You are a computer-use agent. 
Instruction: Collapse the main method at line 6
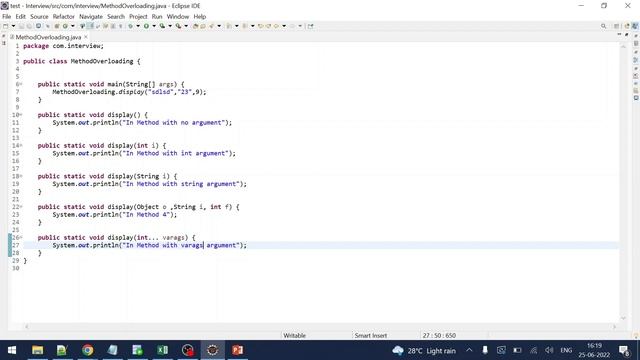pyautogui.click(x=21, y=84)
